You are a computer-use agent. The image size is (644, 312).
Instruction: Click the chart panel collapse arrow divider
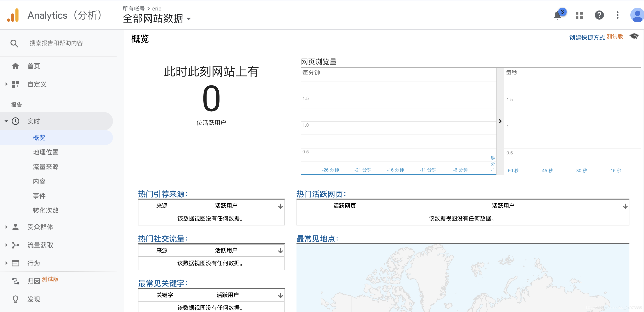[x=500, y=121]
